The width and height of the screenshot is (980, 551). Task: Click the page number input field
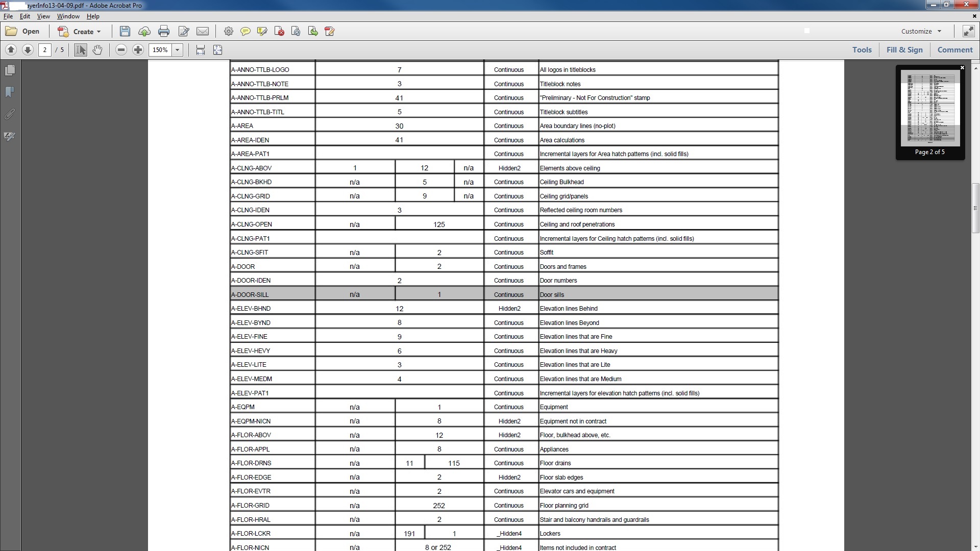[45, 50]
